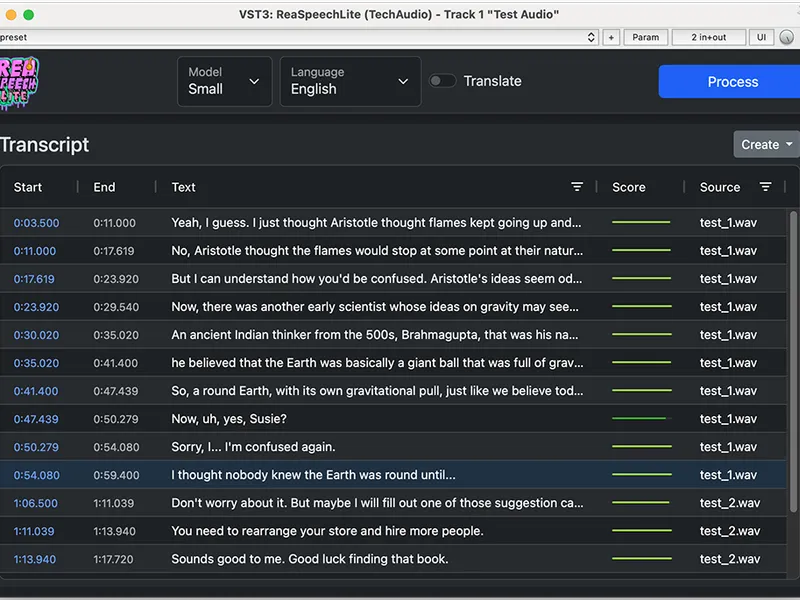Click the plugin bypass knob icon
The image size is (800, 600).
(786, 37)
